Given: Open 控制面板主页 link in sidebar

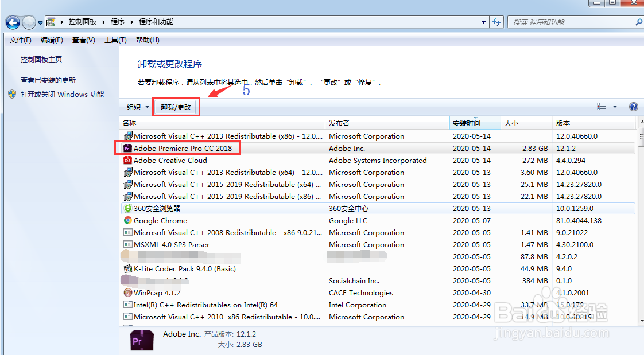Looking at the screenshot, I should tap(41, 60).
